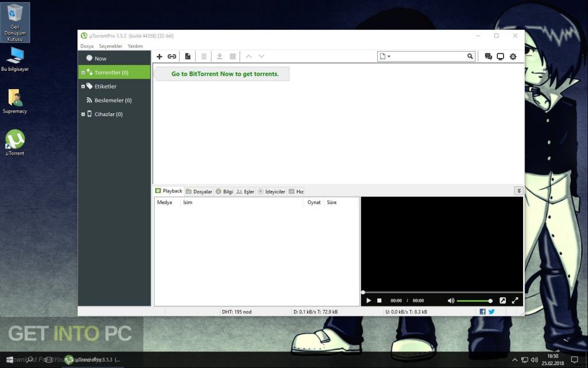
Task: Click inside the toolbar search field
Action: point(428,56)
